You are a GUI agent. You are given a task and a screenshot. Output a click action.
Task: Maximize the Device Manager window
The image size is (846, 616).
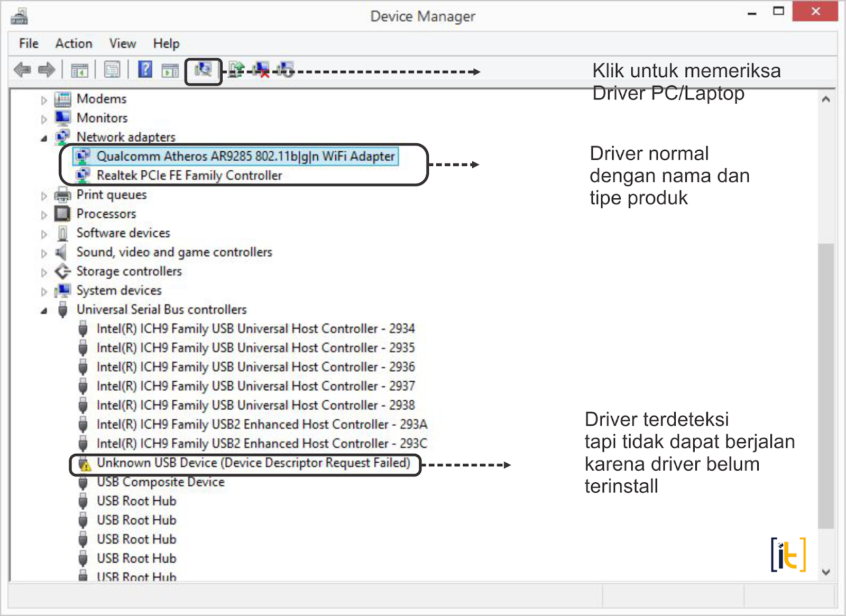(778, 11)
